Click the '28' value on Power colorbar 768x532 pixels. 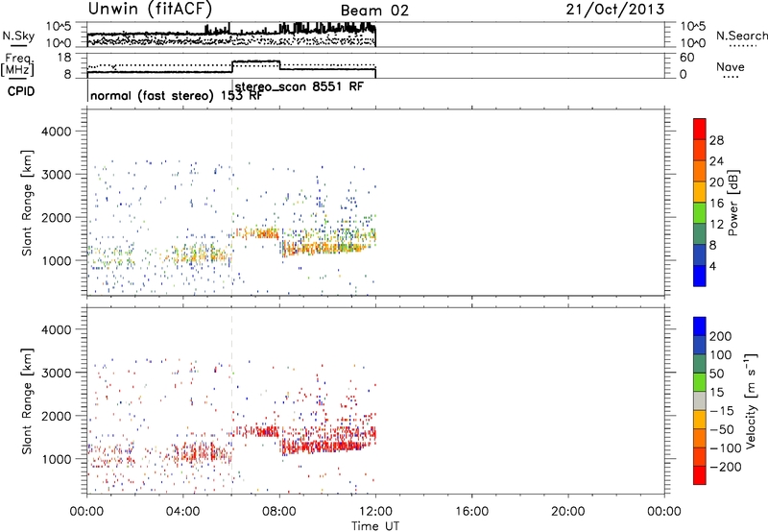(716, 140)
